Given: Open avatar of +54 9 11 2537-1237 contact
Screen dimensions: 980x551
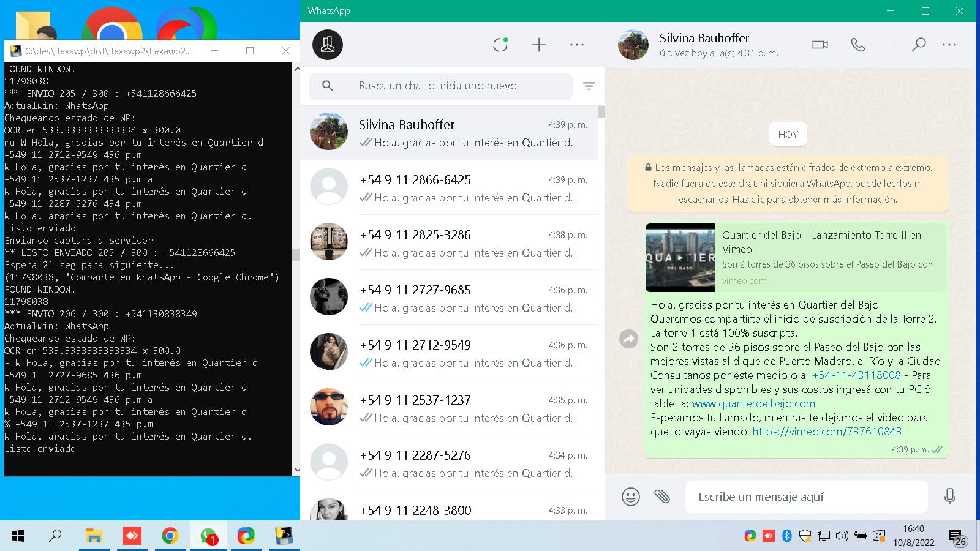Looking at the screenshot, I should click(329, 407).
